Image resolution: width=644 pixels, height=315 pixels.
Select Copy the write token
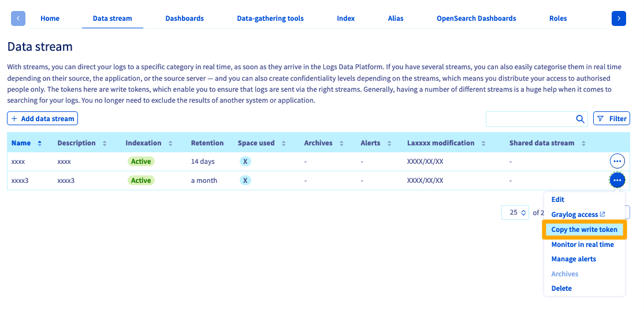[584, 230]
